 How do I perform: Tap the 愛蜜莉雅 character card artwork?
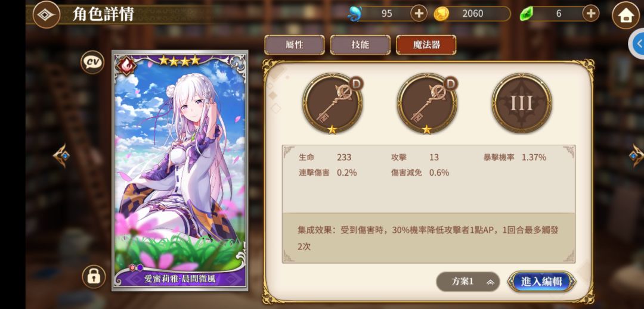click(x=180, y=170)
